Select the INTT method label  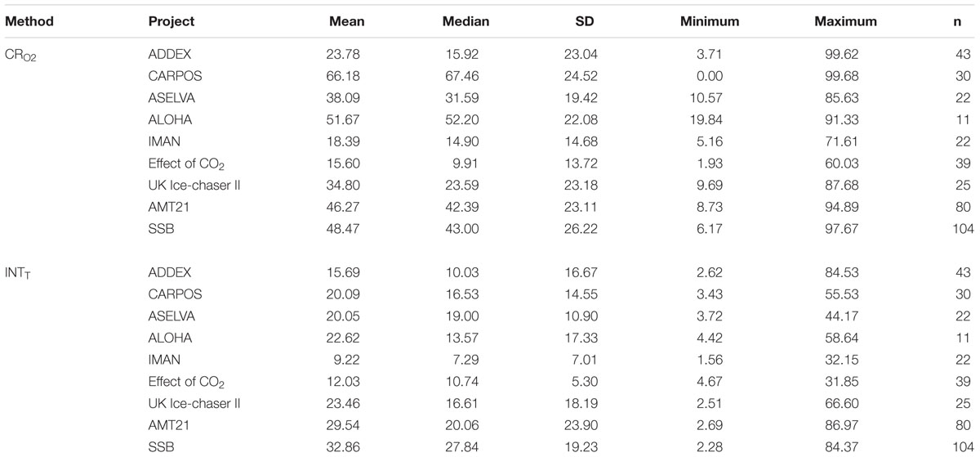(21, 273)
